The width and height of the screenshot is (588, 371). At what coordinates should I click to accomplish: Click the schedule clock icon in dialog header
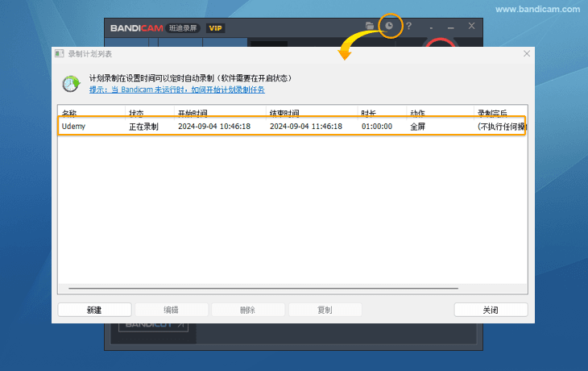(71, 84)
